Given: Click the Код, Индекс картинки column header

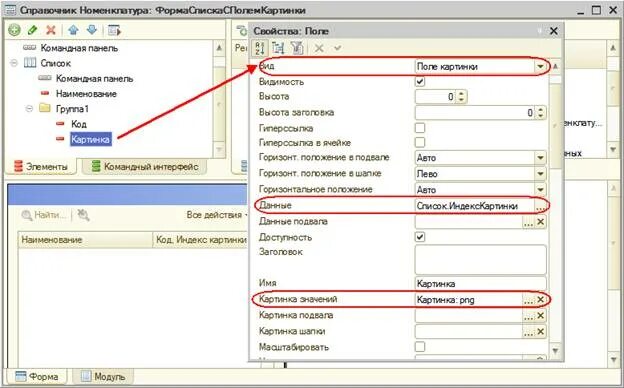Looking at the screenshot, I should click(x=201, y=240).
